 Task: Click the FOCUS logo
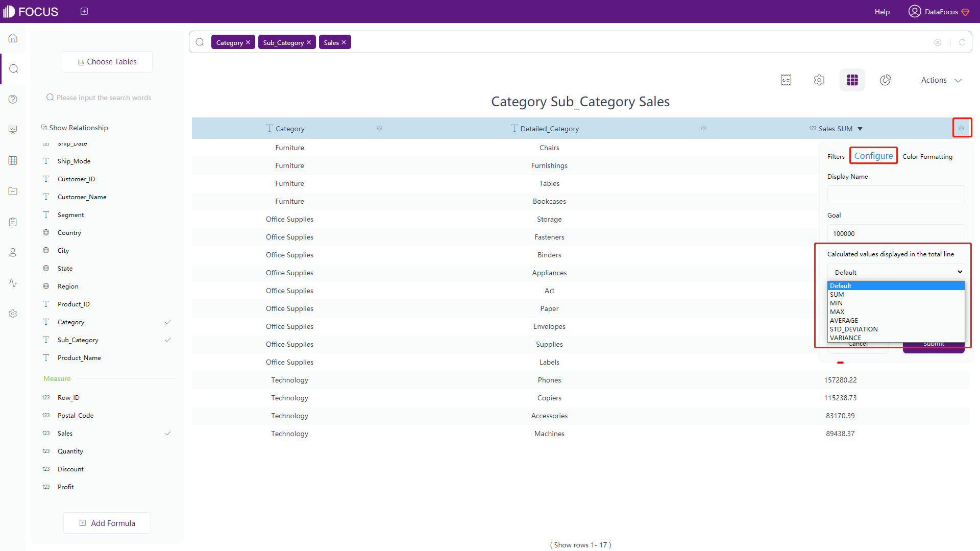[x=31, y=11]
